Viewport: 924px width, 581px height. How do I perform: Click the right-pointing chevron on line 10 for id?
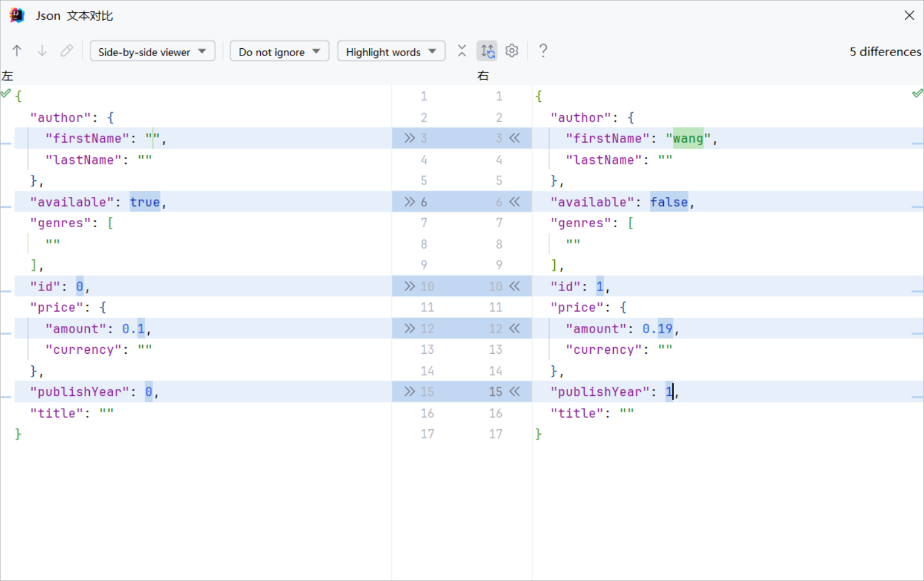410,286
